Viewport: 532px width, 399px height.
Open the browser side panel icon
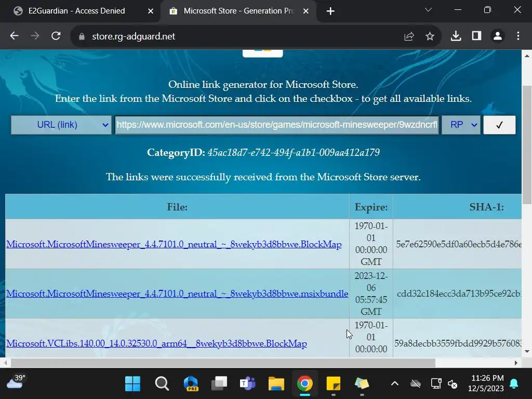[x=477, y=36]
